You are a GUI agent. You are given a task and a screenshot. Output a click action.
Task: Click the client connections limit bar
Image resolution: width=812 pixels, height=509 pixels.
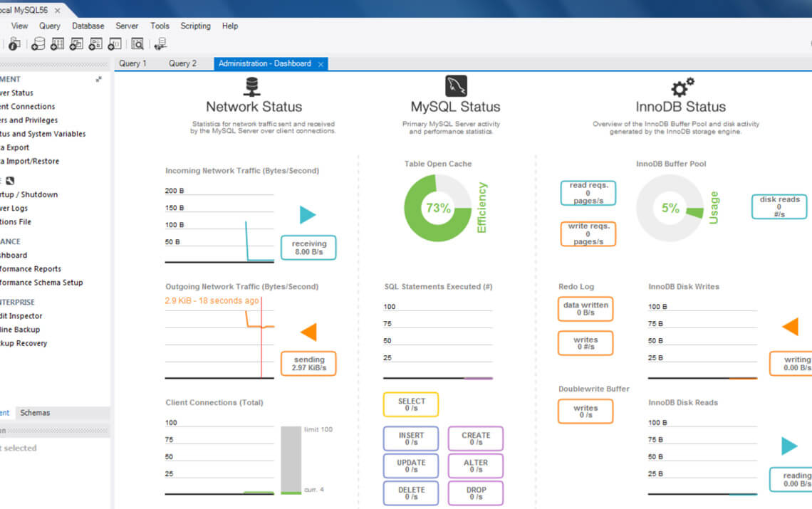(x=291, y=459)
